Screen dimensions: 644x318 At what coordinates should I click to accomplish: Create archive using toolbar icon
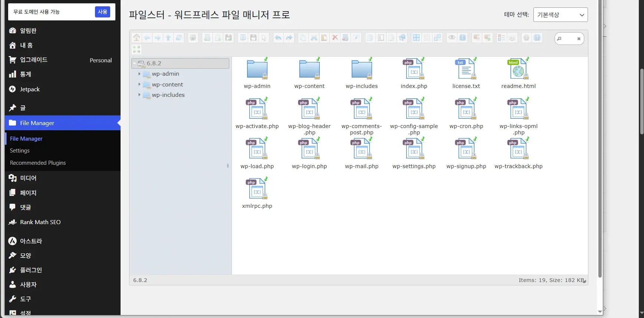[x=487, y=37]
